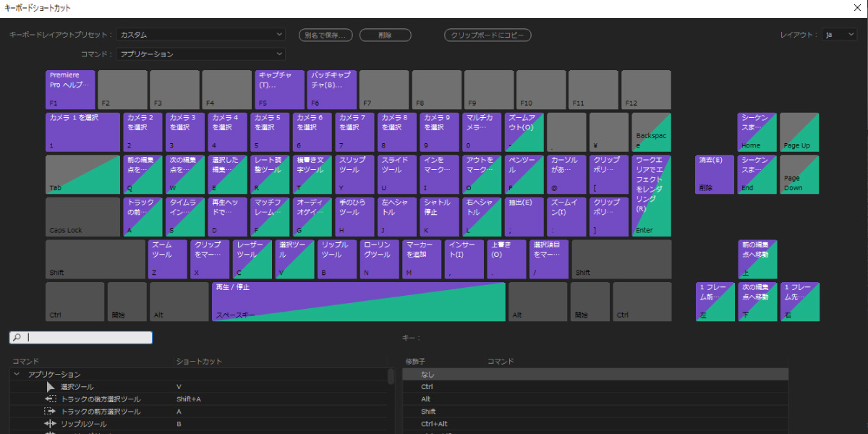Select the カメラ 5 を選択 key
The height and width of the screenshot is (434, 868).
pyautogui.click(x=271, y=132)
